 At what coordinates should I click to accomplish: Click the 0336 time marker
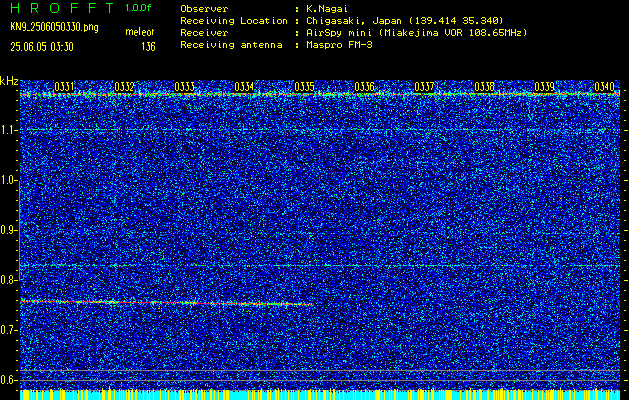[x=364, y=87]
